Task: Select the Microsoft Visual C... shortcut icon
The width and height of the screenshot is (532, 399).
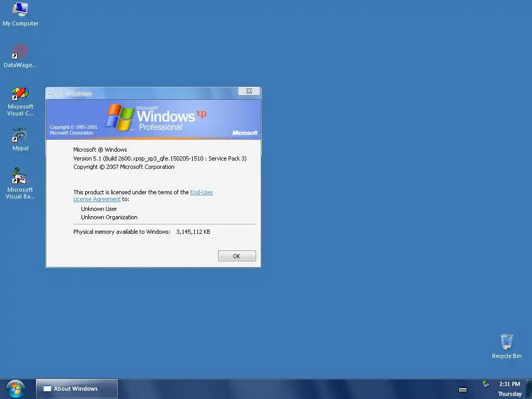Action: tap(20, 102)
